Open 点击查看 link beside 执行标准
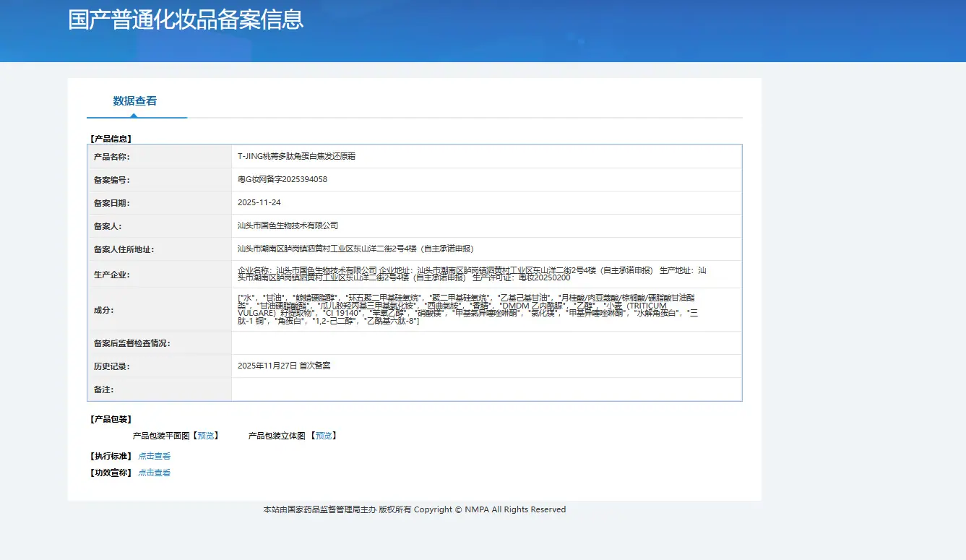The height and width of the screenshot is (560, 966). point(155,456)
